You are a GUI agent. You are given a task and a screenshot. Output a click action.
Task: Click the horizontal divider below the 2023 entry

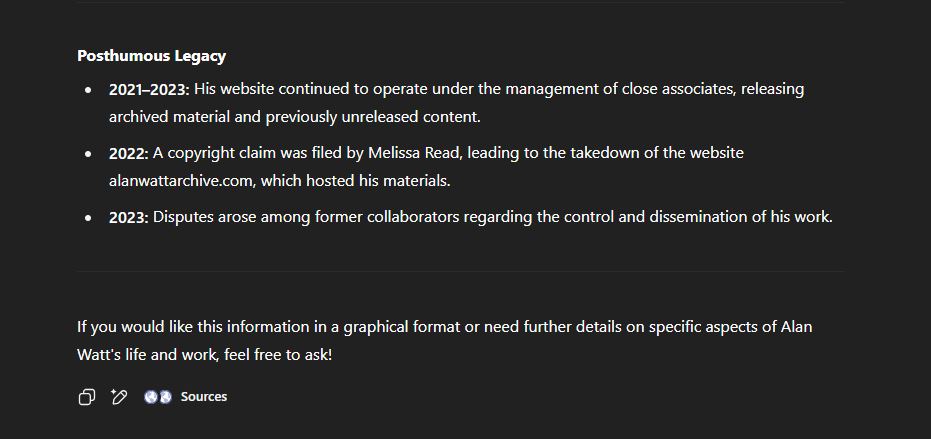coord(460,271)
